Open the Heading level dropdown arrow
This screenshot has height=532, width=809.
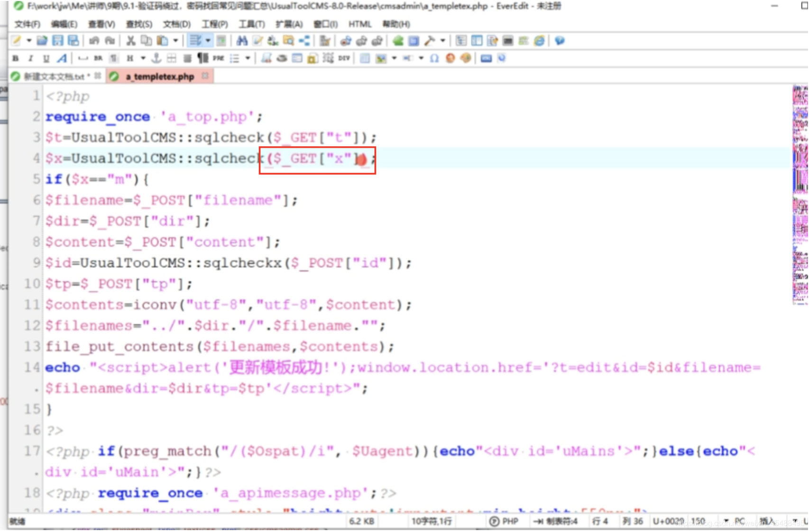[143, 58]
